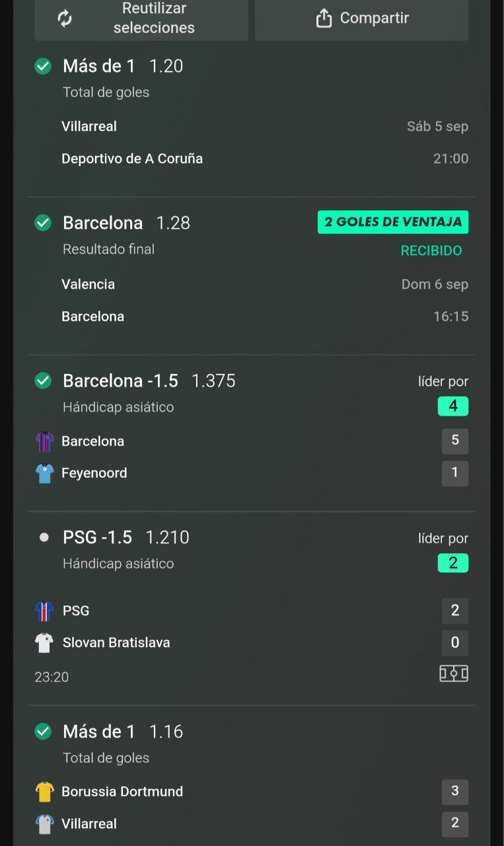Click the green líder por 4 indicator

coord(453,406)
